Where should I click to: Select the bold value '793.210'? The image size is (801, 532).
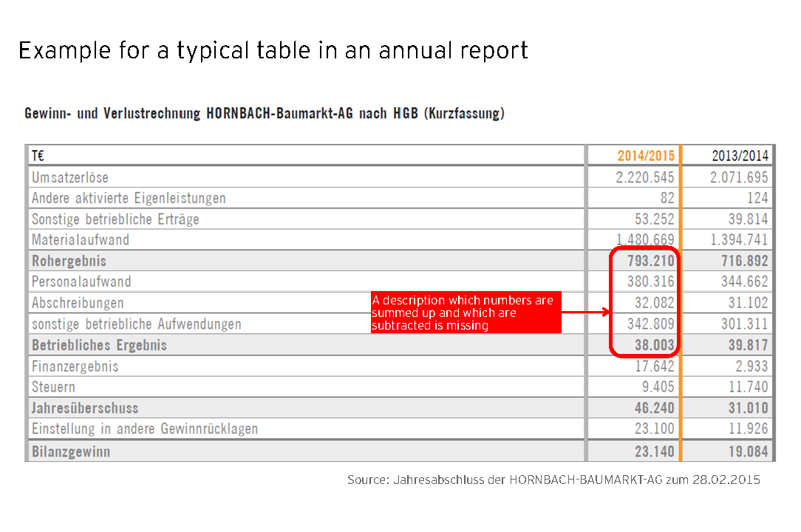coord(651,261)
